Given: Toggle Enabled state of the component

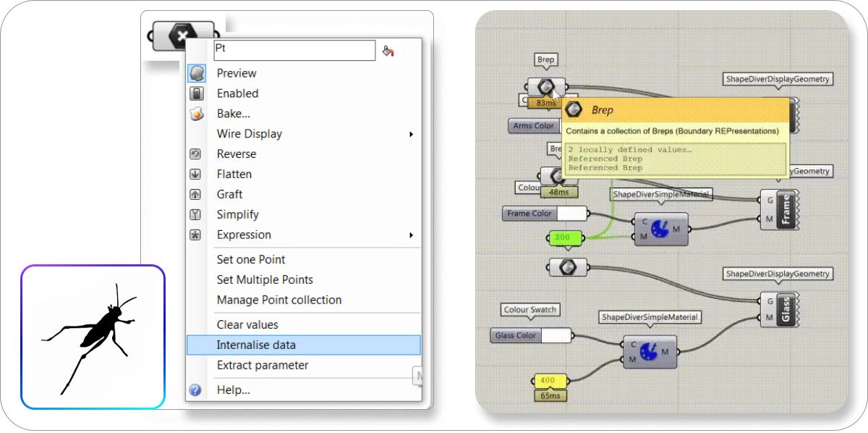Looking at the screenshot, I should pos(237,93).
